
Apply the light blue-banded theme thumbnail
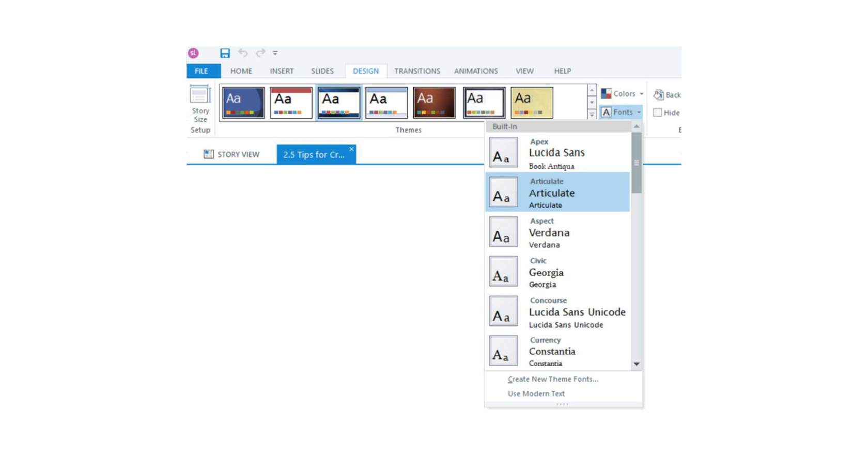(x=386, y=103)
